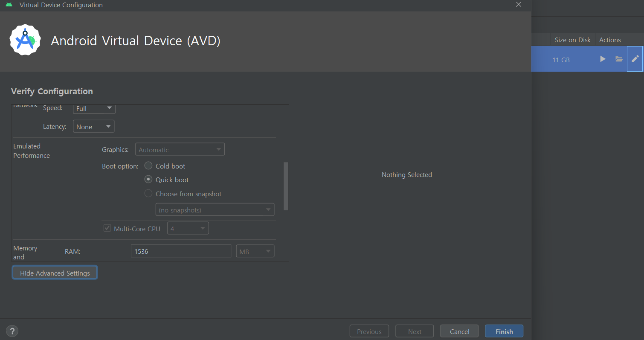Click Size on Disk column header
The height and width of the screenshot is (340, 644).
(x=572, y=40)
